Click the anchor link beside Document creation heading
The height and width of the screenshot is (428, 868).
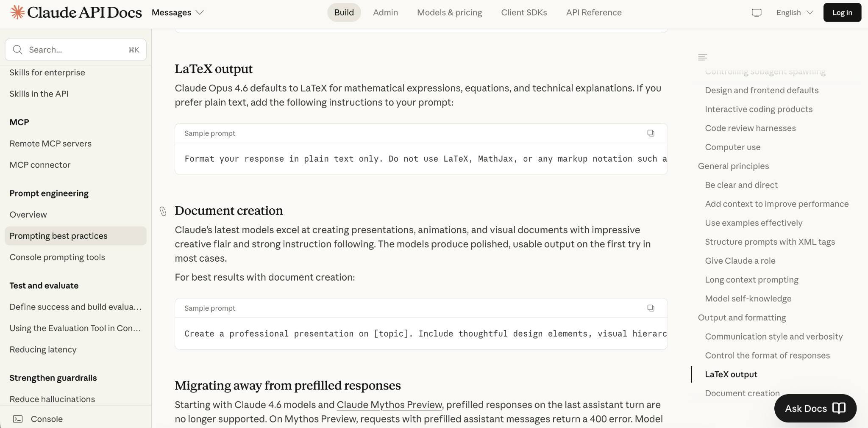coord(163,211)
